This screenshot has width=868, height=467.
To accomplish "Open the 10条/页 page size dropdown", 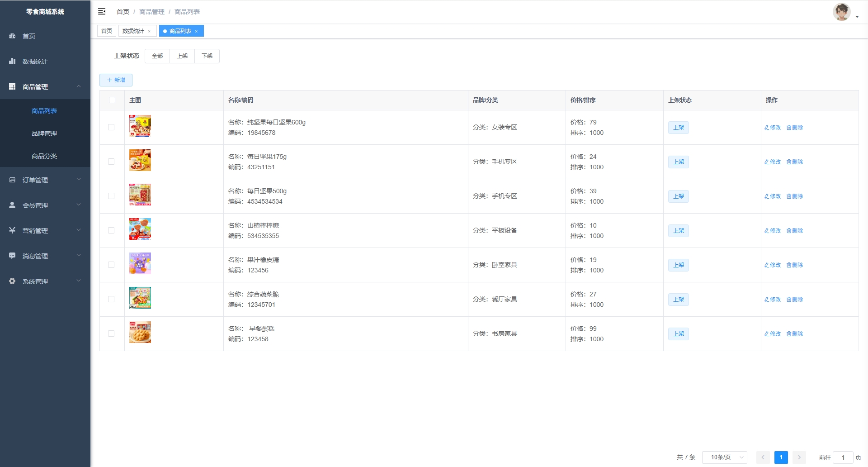I will click(x=724, y=457).
